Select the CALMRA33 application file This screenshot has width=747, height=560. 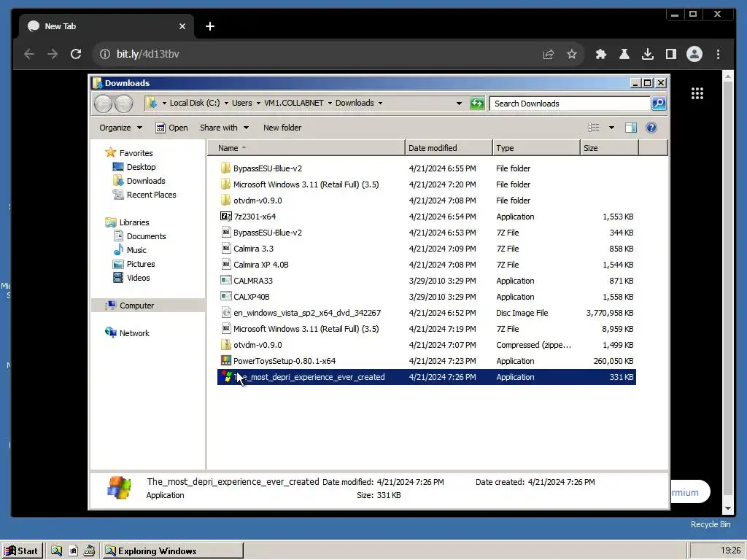(x=426, y=281)
